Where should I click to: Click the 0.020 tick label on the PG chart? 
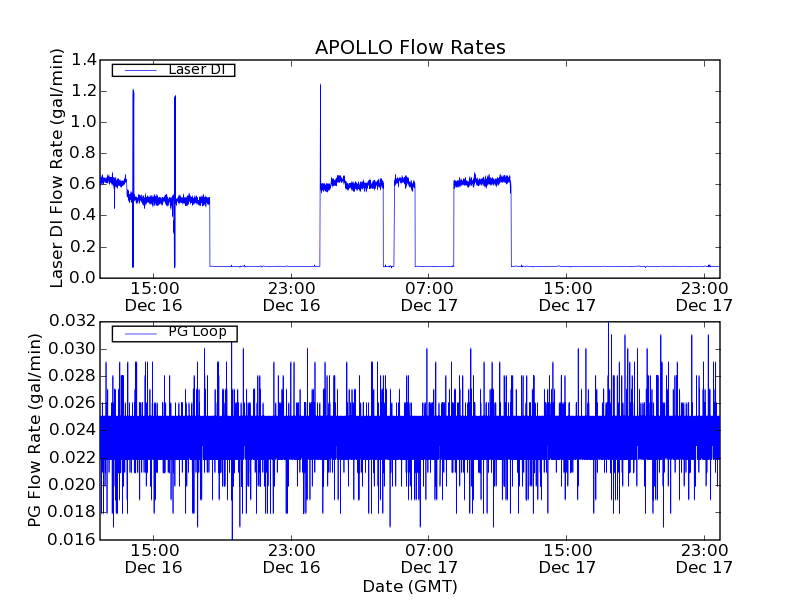pos(72,485)
